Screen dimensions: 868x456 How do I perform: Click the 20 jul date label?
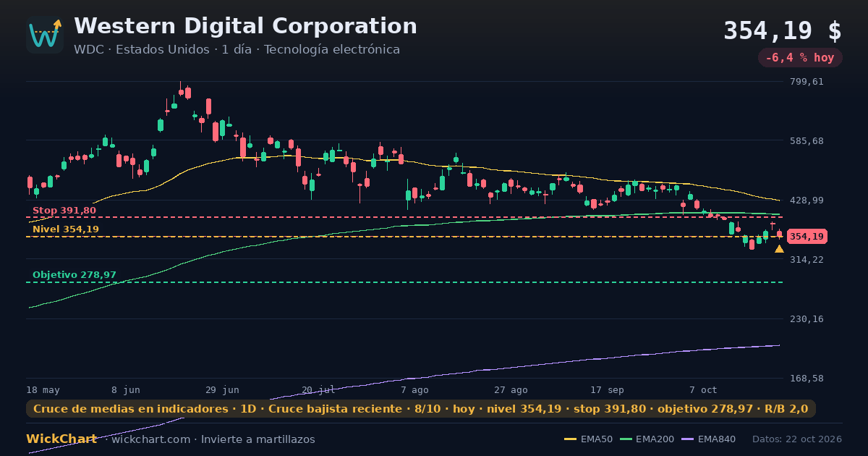pos(318,389)
